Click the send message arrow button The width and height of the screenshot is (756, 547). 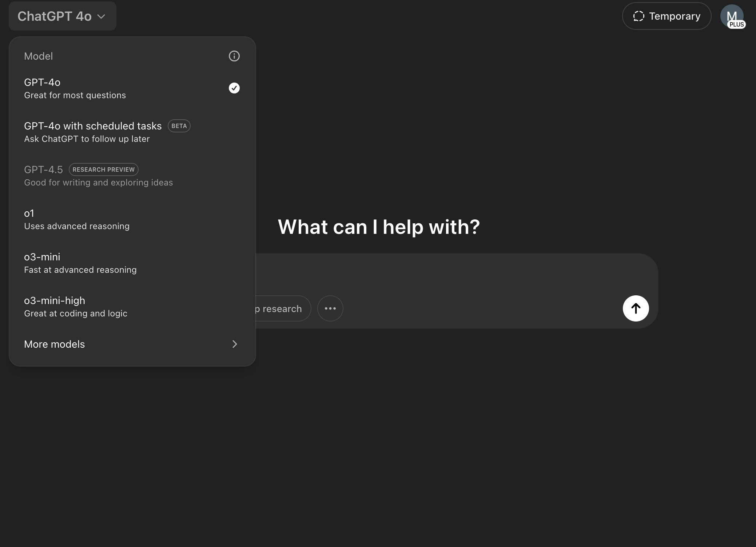click(636, 308)
